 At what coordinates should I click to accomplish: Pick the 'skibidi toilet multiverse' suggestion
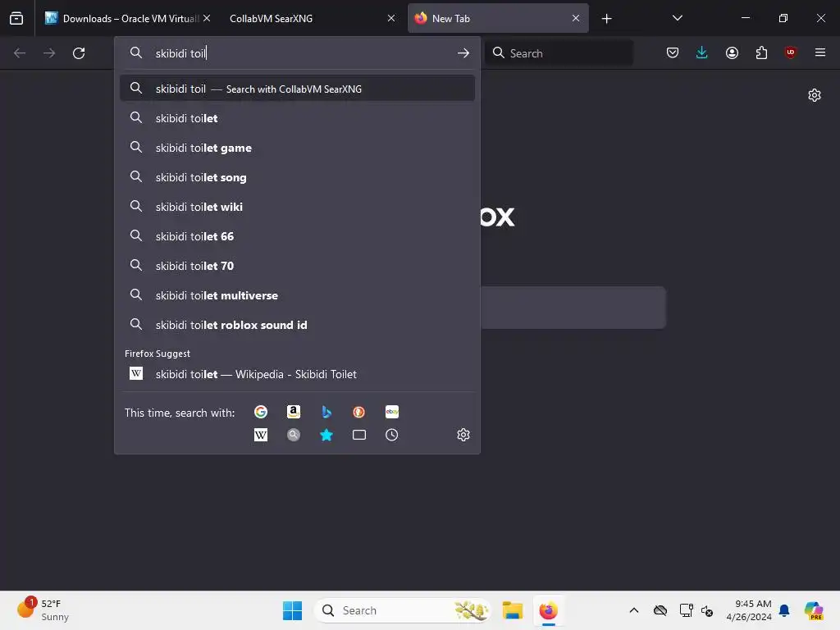click(297, 294)
